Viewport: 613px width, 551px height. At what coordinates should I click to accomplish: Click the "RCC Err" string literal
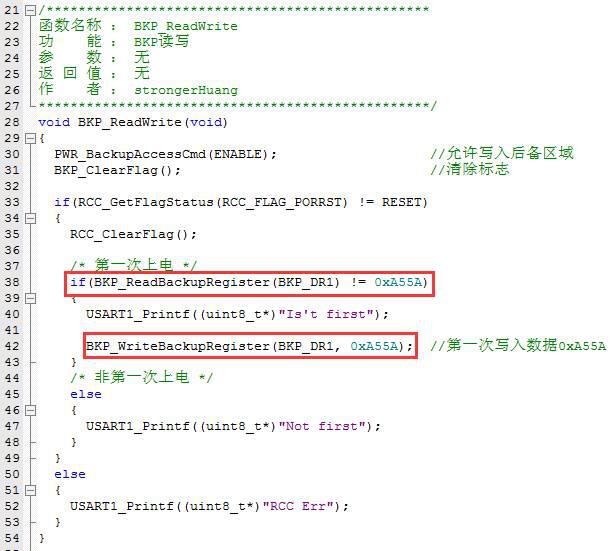pyautogui.click(x=299, y=506)
